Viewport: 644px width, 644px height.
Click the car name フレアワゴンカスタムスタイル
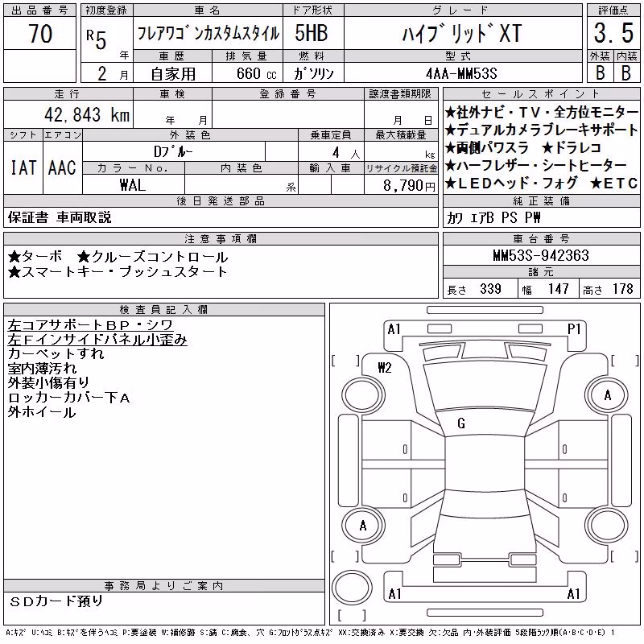pyautogui.click(x=208, y=34)
